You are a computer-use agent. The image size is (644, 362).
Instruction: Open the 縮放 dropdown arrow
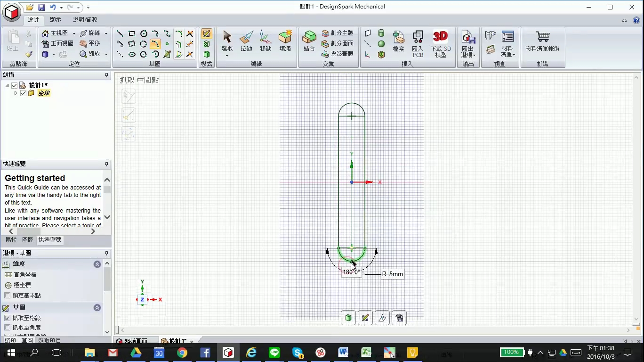click(x=106, y=54)
